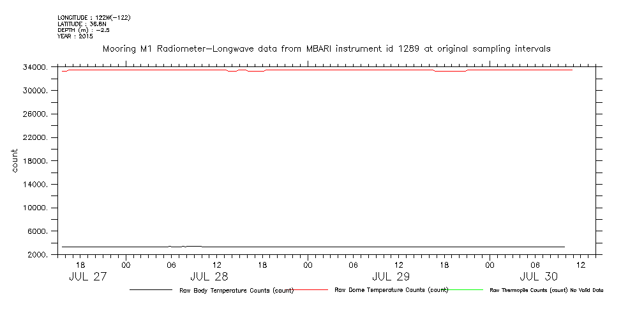Click the JUL 29 date label
This screenshot has width=644, height=322.
(x=391, y=277)
